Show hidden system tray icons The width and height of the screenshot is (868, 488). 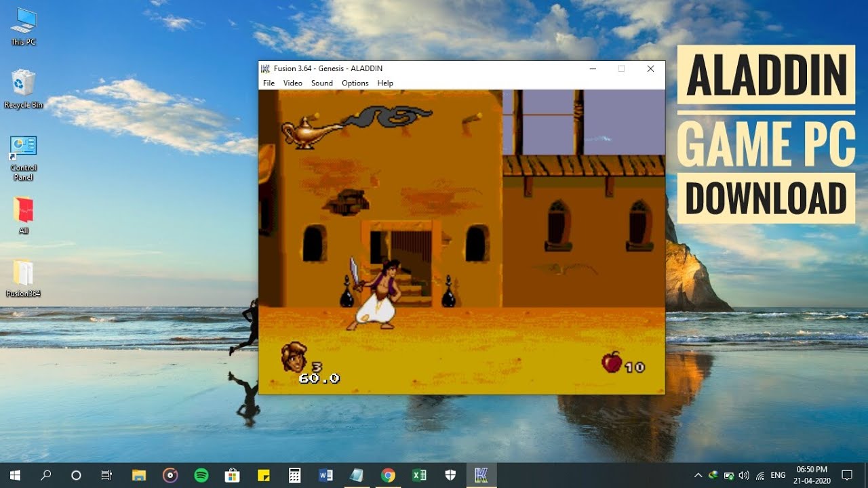pos(698,475)
